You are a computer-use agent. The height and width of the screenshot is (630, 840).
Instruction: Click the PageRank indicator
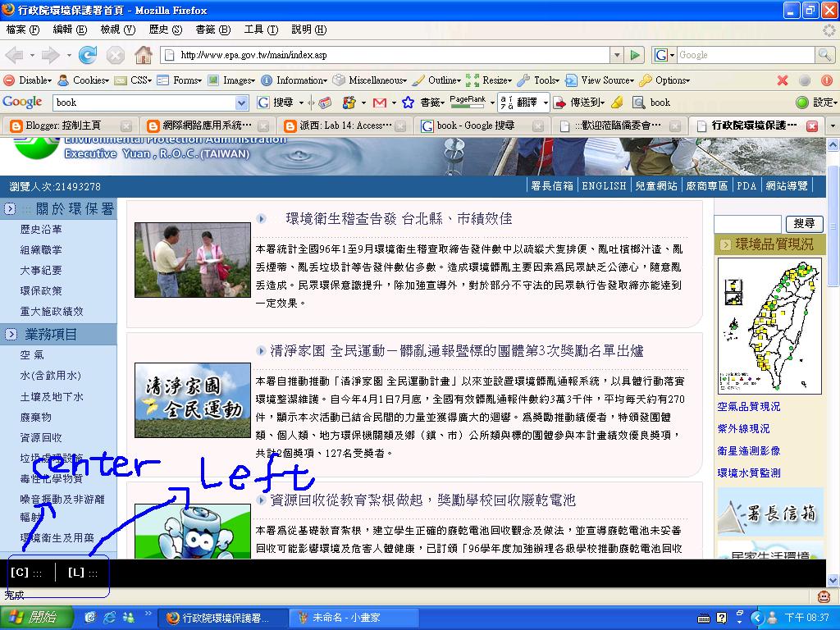(x=468, y=102)
